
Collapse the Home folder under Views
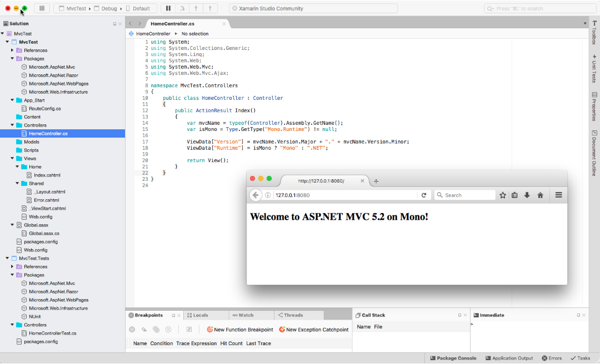(x=17, y=166)
